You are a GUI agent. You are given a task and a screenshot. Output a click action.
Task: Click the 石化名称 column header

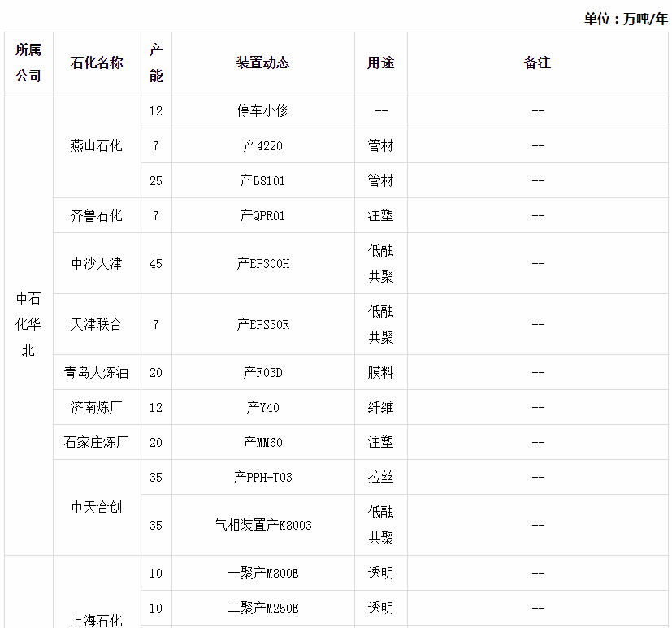tap(97, 63)
